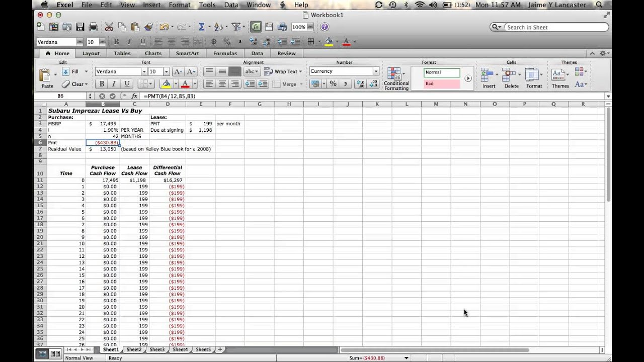This screenshot has width=644, height=362.
Task: Switch to Sheet2 tab
Action: pos(134,349)
